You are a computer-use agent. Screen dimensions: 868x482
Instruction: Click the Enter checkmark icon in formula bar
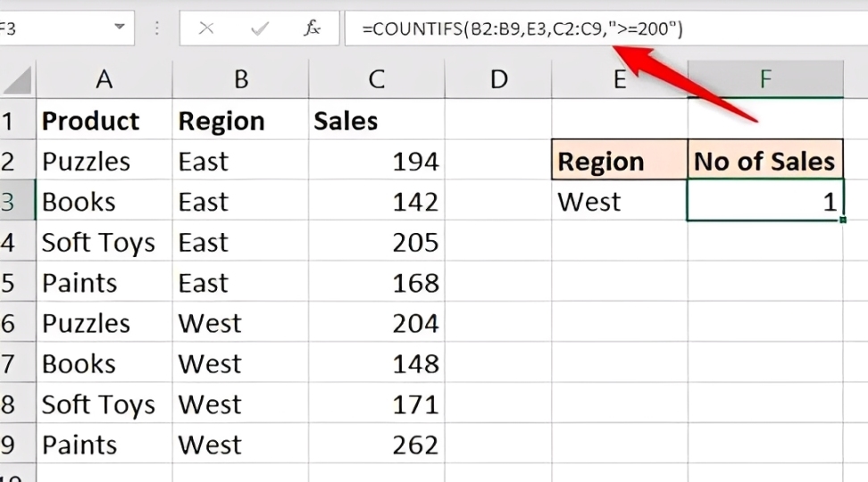tap(260, 29)
